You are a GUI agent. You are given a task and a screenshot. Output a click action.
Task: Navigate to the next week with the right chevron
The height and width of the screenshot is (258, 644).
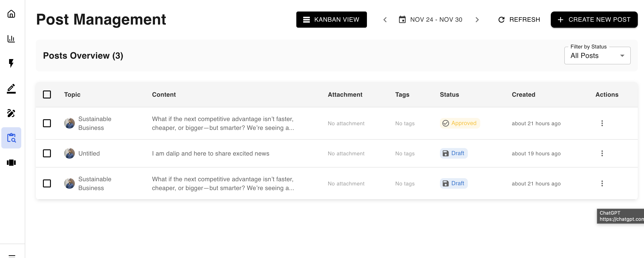[x=478, y=19]
